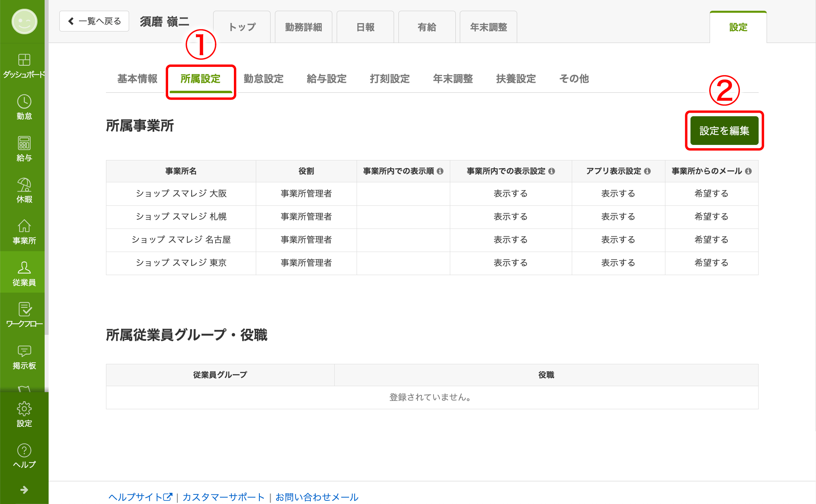
Task: Expand the sidebar with the arrow
Action: click(x=24, y=490)
